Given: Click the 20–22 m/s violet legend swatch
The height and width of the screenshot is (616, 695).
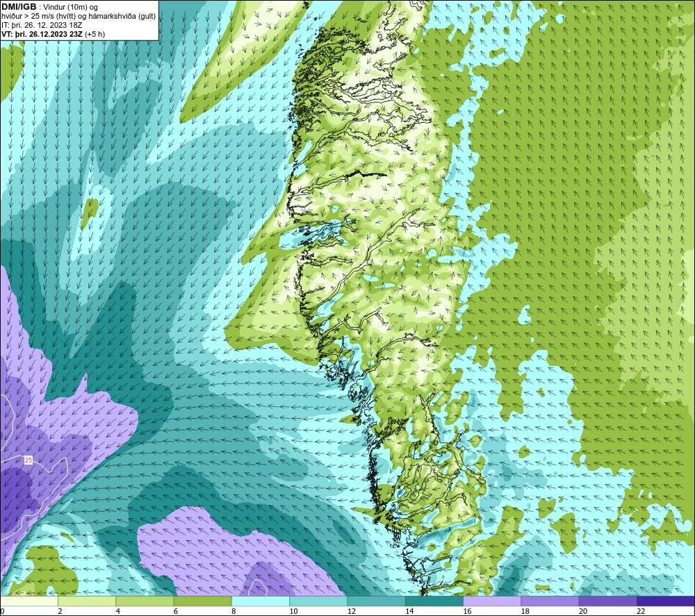Looking at the screenshot, I should coord(607,601).
